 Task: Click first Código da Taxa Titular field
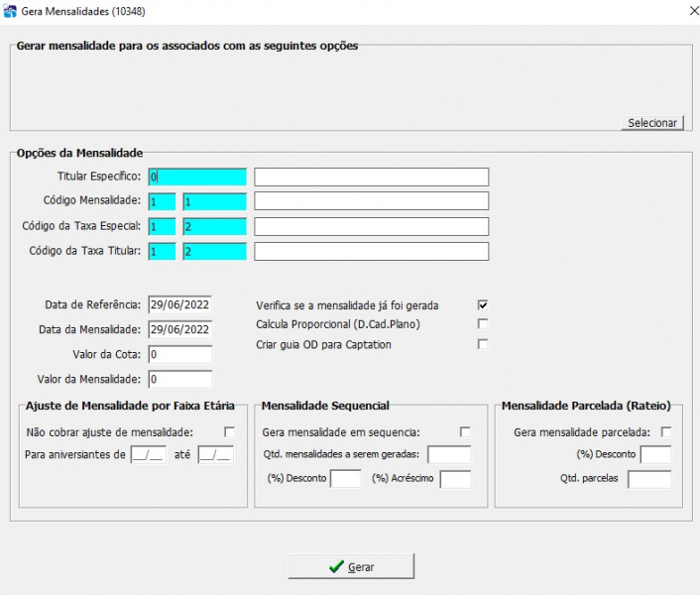click(x=162, y=251)
